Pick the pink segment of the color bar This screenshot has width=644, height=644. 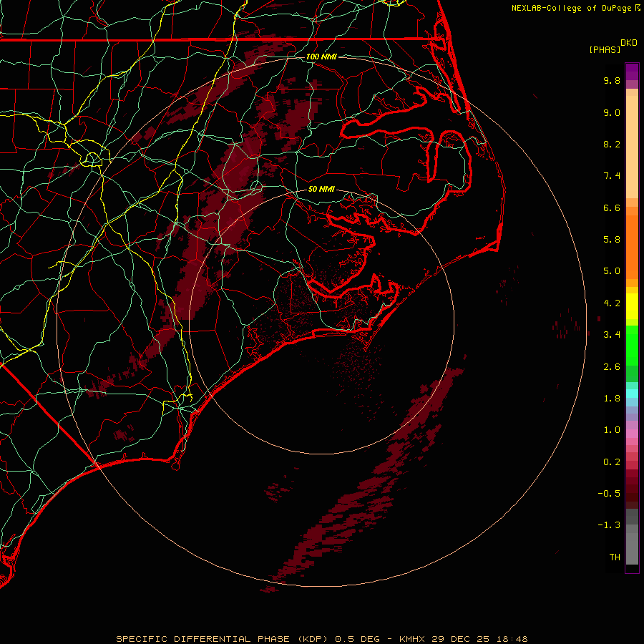(x=632, y=434)
